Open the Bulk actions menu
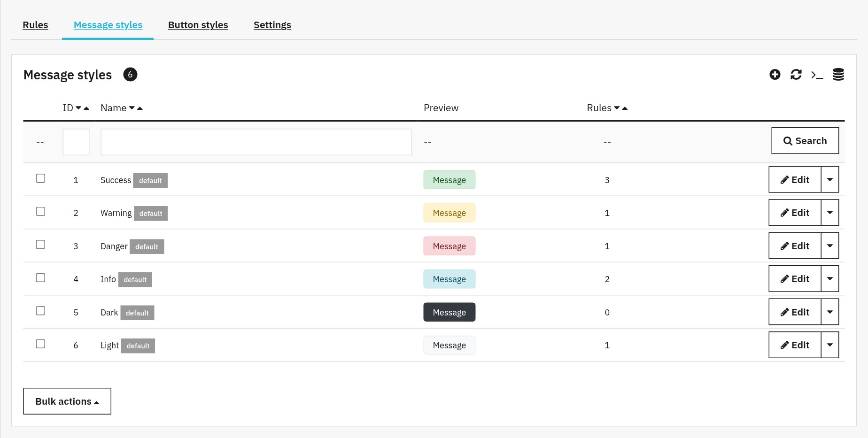 pyautogui.click(x=67, y=401)
